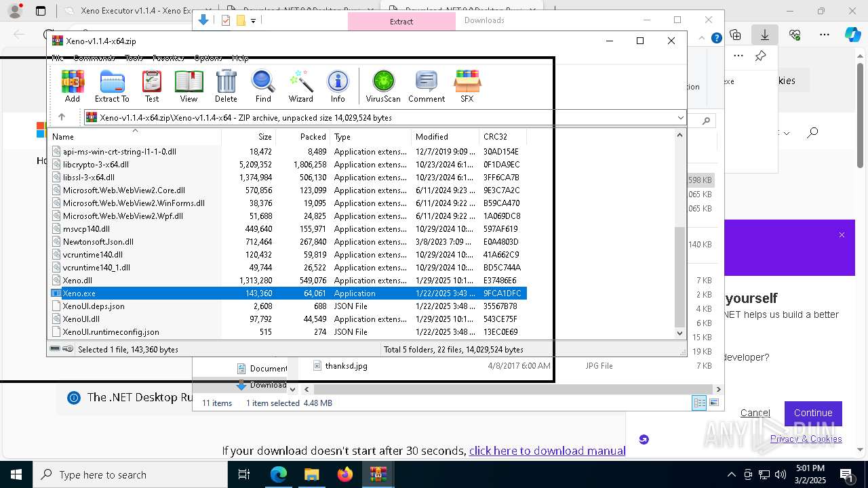
Task: Open Edge settings and more menu
Action: point(825,35)
